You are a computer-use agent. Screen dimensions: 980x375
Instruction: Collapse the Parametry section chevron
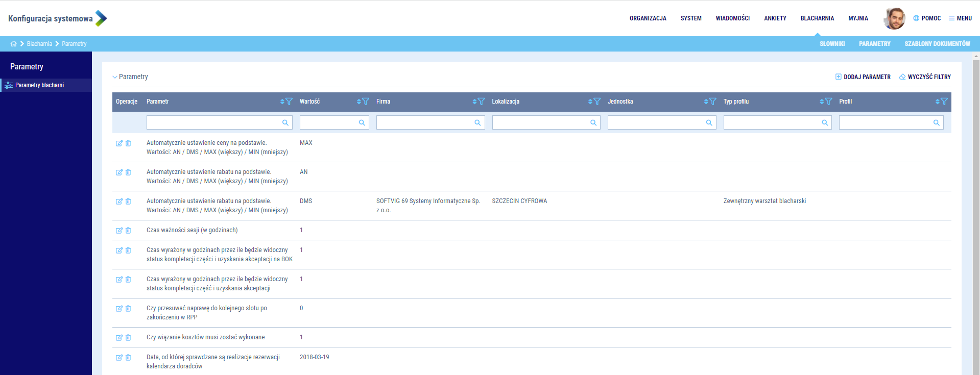[x=115, y=77]
